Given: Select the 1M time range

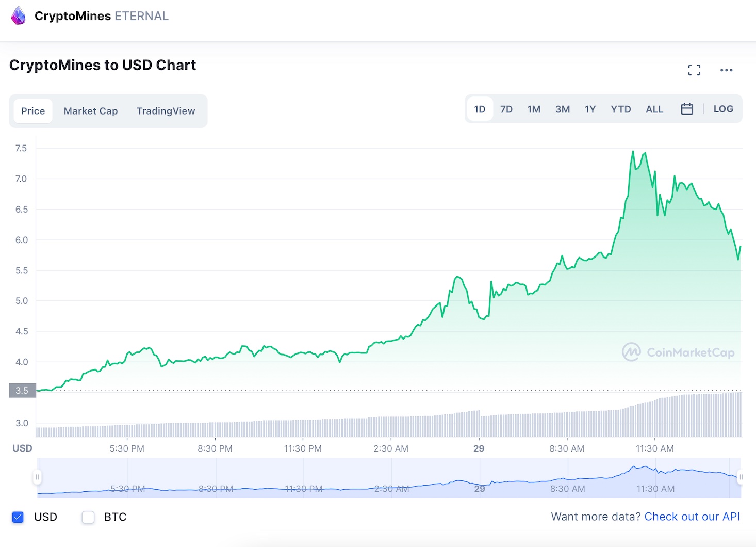Looking at the screenshot, I should 534,109.
